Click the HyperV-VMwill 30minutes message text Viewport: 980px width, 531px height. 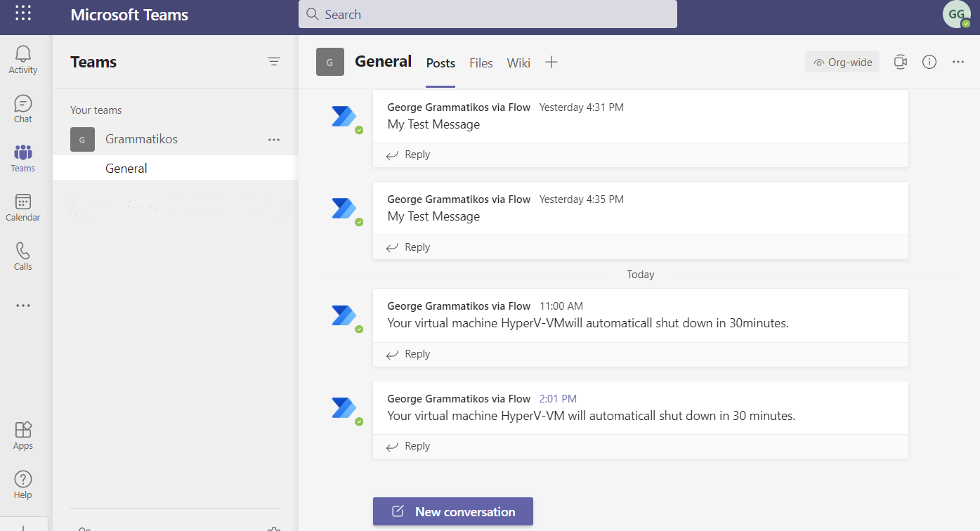(x=588, y=323)
